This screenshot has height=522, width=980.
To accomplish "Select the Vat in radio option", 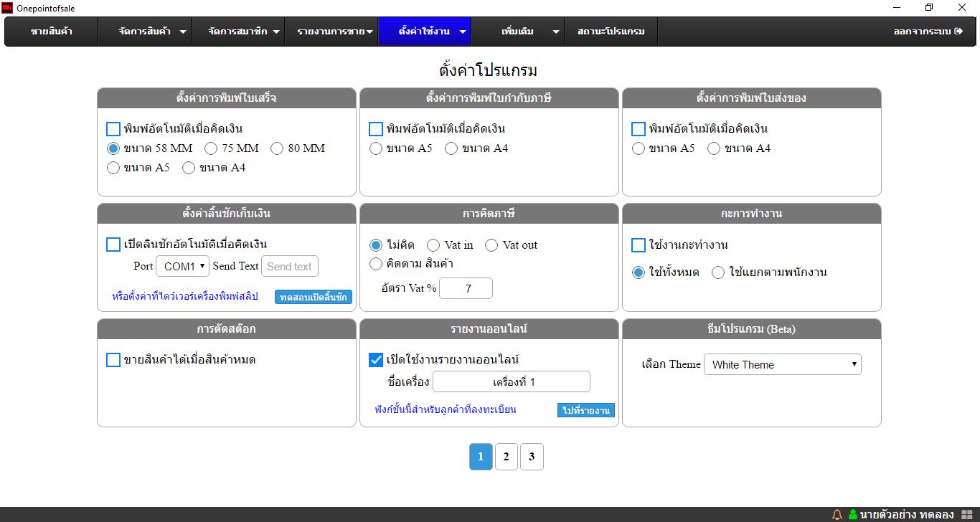I will [433, 245].
